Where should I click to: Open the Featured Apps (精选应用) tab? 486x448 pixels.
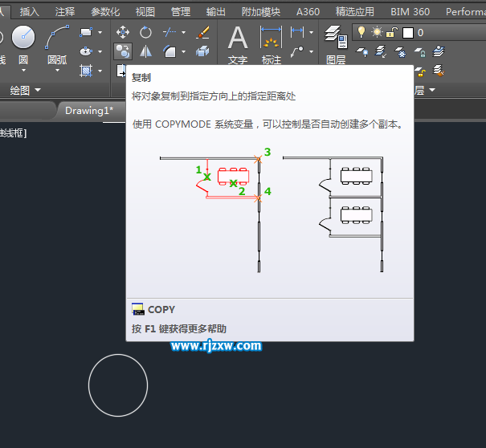[x=354, y=12]
